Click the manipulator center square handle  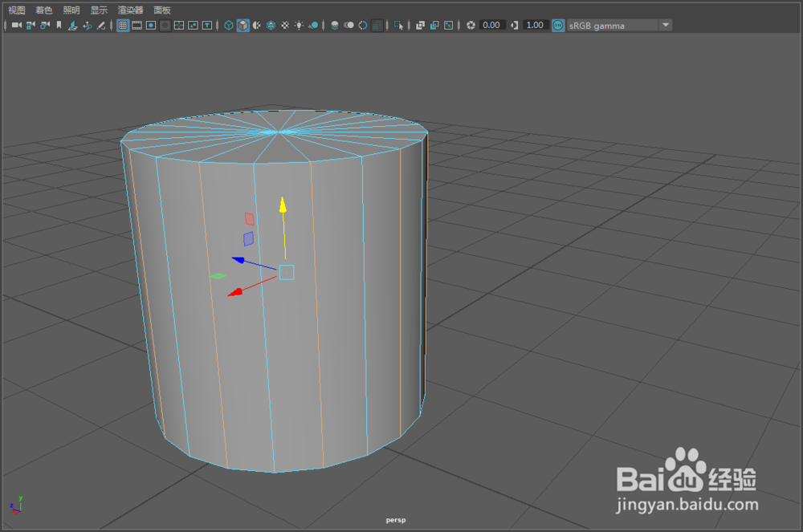[287, 272]
